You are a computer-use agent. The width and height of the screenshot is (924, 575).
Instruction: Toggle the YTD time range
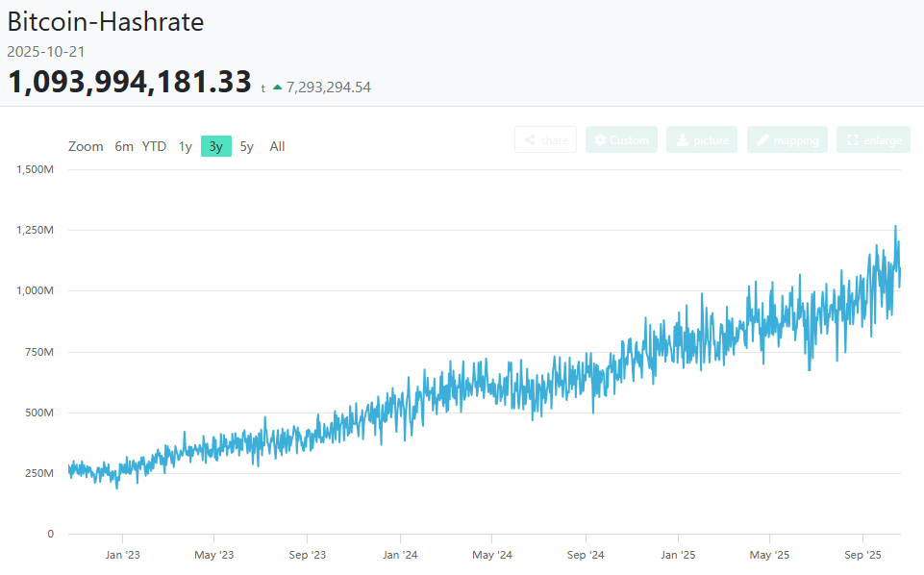point(152,146)
